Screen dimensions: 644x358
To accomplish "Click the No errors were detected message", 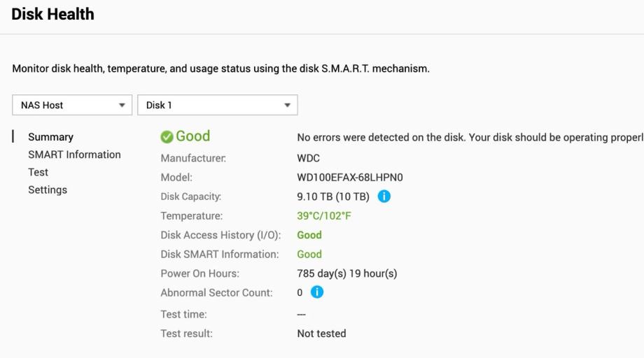I will (x=469, y=137).
